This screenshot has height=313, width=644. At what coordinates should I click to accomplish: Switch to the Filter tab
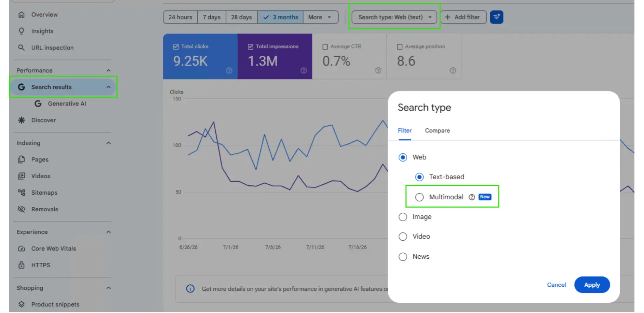(x=405, y=131)
